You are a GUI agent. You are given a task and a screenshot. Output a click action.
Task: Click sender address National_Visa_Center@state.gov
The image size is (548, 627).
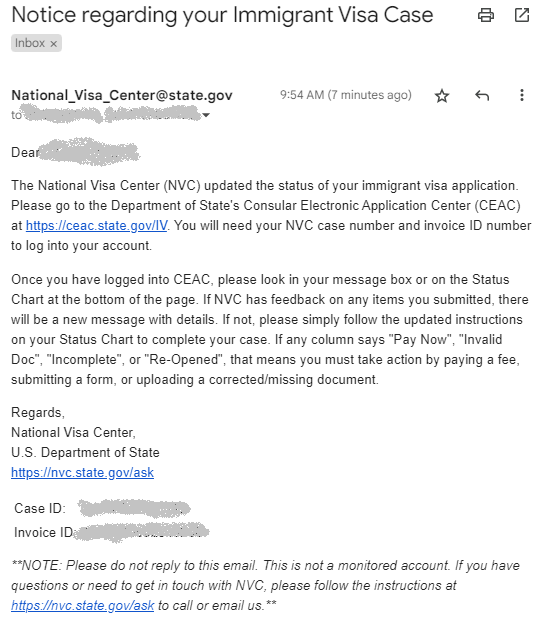click(x=122, y=95)
